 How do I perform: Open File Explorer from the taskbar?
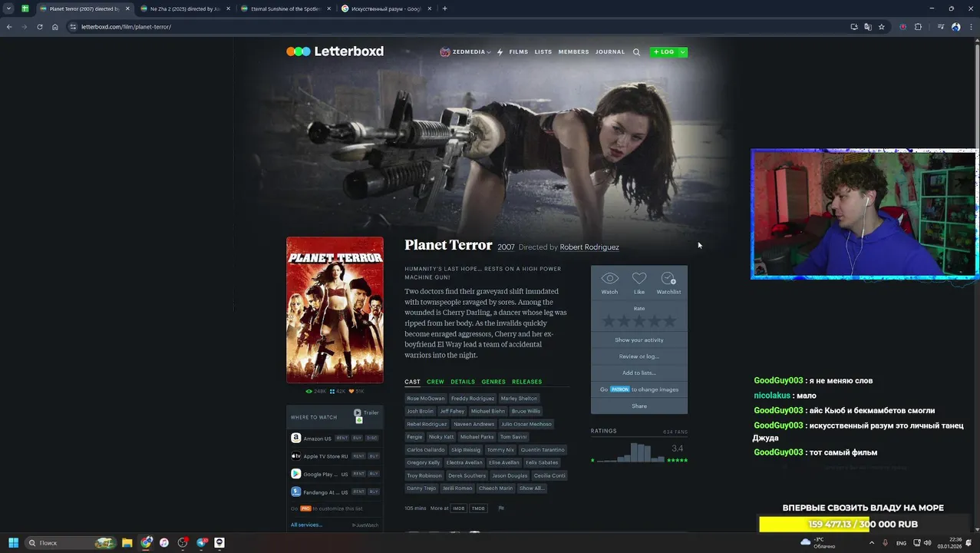pos(127,542)
